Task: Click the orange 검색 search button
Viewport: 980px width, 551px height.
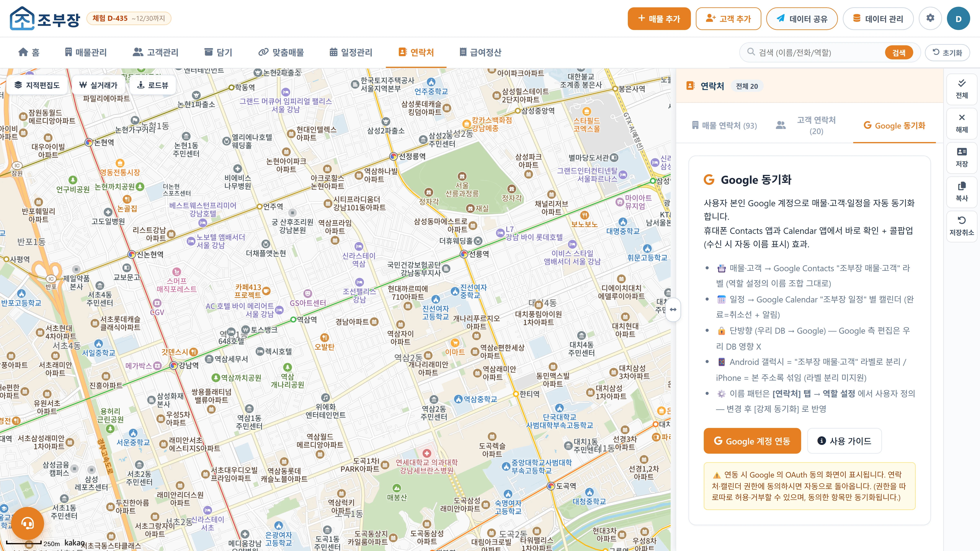Action: tap(899, 52)
